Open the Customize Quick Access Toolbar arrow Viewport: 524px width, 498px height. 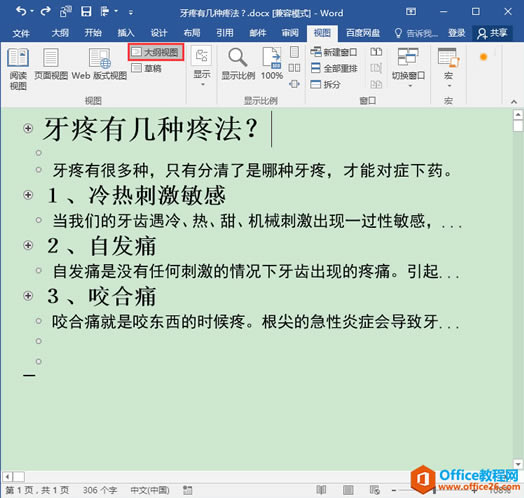(x=131, y=13)
